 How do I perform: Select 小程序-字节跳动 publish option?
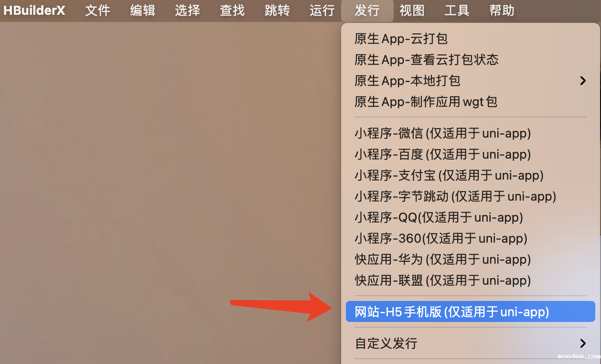[x=471, y=196]
